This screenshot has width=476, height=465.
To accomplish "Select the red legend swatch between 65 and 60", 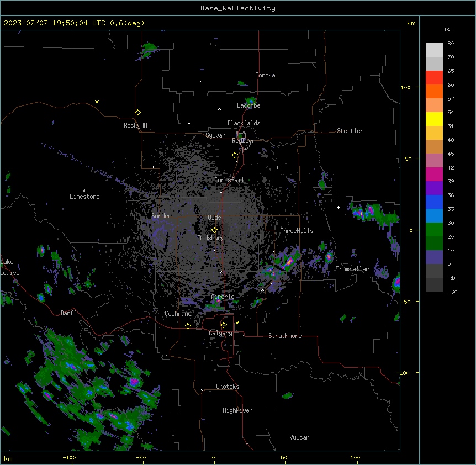I will click(x=434, y=77).
